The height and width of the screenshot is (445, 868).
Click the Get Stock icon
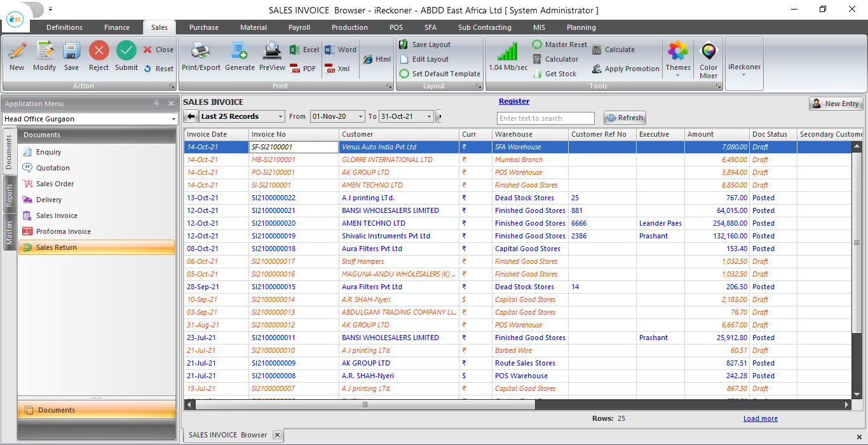click(x=553, y=74)
